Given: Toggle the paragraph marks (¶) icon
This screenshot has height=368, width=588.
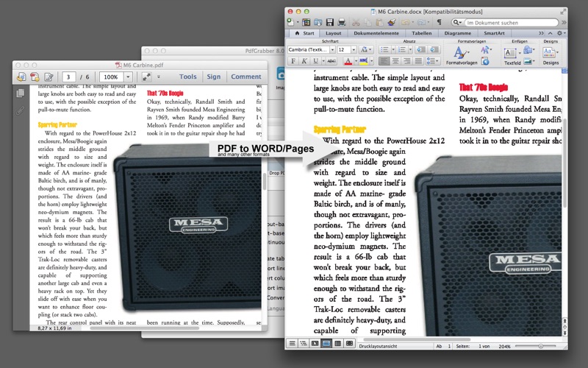Looking at the screenshot, I should 439,23.
